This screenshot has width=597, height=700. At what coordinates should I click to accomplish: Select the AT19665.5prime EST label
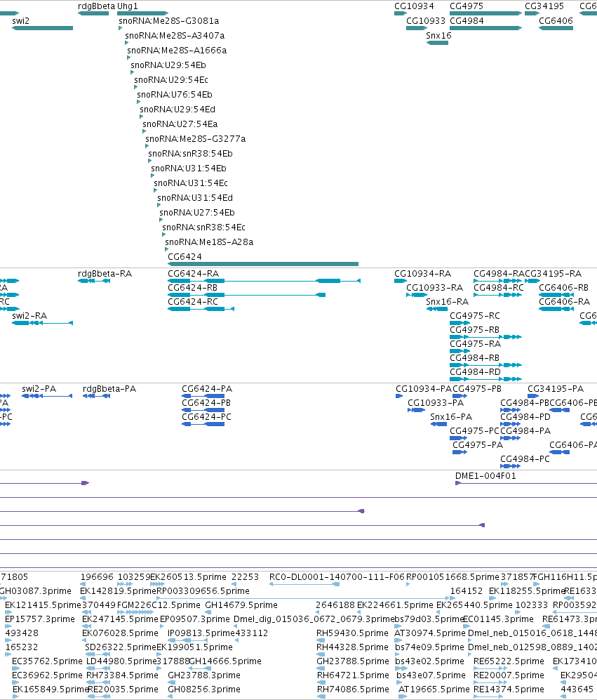pyautogui.click(x=434, y=689)
